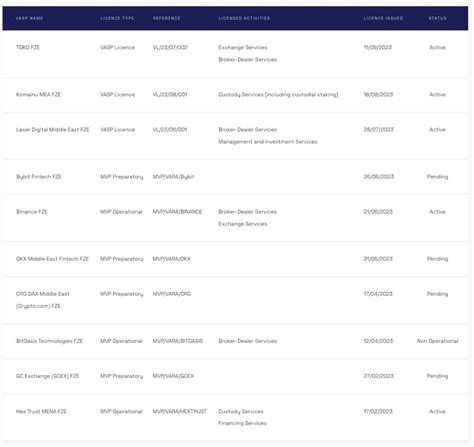Select reference MVP/VARA/BITOASIS

[x=178, y=341]
